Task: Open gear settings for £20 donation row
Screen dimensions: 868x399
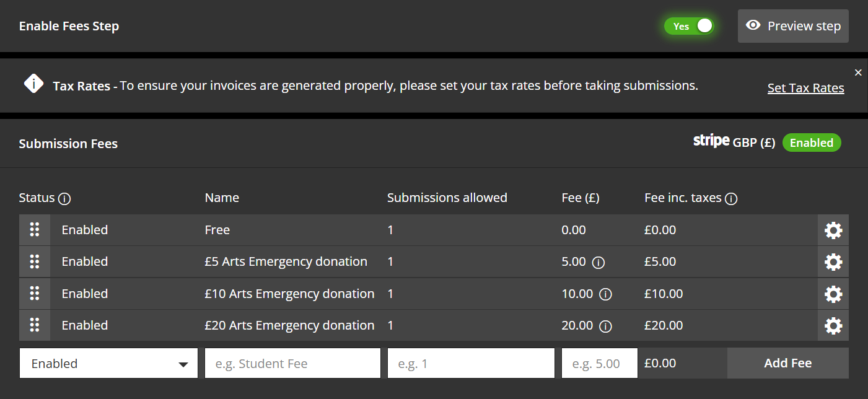Action: 833,326
